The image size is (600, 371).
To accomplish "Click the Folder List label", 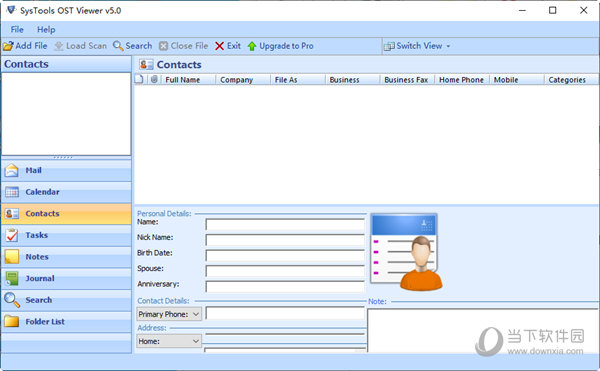I will [x=45, y=322].
